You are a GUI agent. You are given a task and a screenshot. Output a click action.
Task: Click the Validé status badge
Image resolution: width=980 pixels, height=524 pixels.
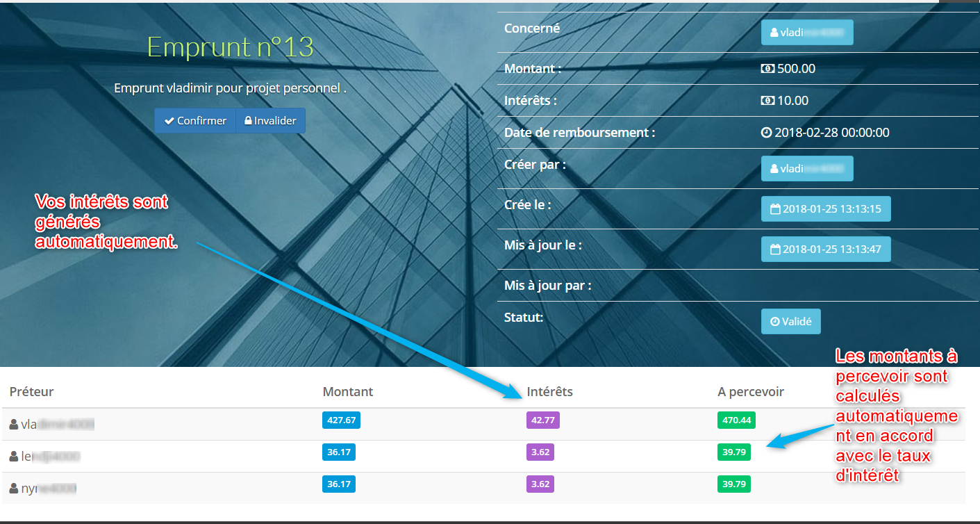tap(790, 322)
